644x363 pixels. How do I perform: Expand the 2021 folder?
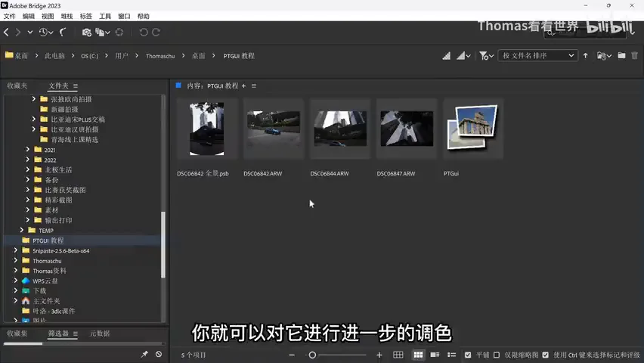click(x=27, y=149)
